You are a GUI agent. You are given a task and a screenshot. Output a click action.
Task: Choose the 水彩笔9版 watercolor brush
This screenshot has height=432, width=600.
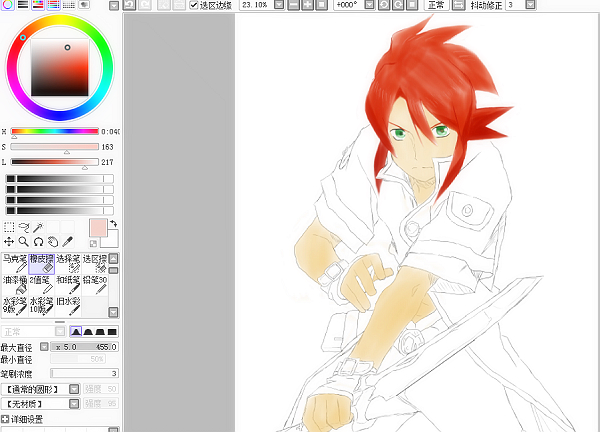point(15,306)
